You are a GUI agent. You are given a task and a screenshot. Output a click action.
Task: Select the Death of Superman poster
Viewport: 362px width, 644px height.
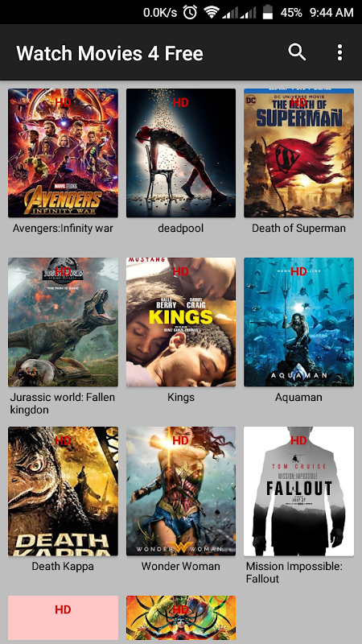(298, 153)
